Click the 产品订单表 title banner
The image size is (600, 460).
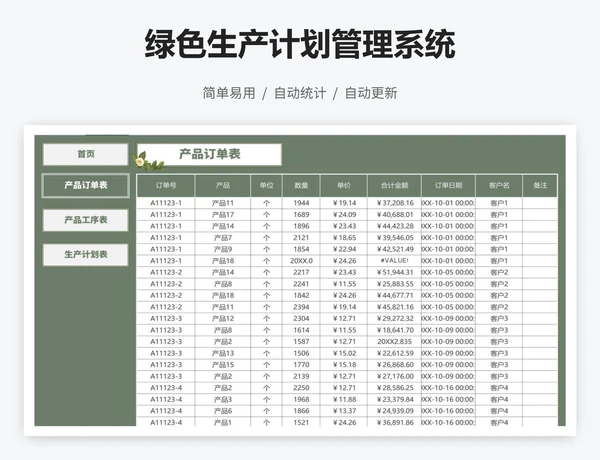click(209, 154)
